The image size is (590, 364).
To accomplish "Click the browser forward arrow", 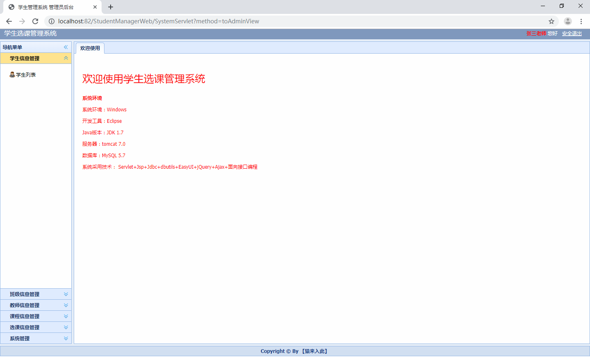I will tap(22, 21).
